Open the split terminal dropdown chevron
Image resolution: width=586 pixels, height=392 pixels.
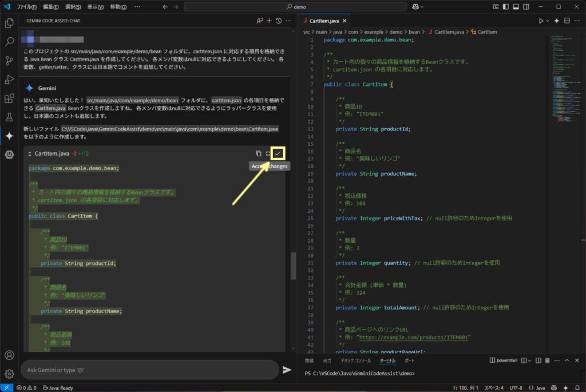[529, 361]
